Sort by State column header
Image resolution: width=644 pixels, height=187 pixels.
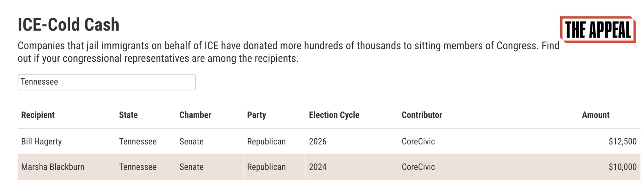pyautogui.click(x=128, y=115)
